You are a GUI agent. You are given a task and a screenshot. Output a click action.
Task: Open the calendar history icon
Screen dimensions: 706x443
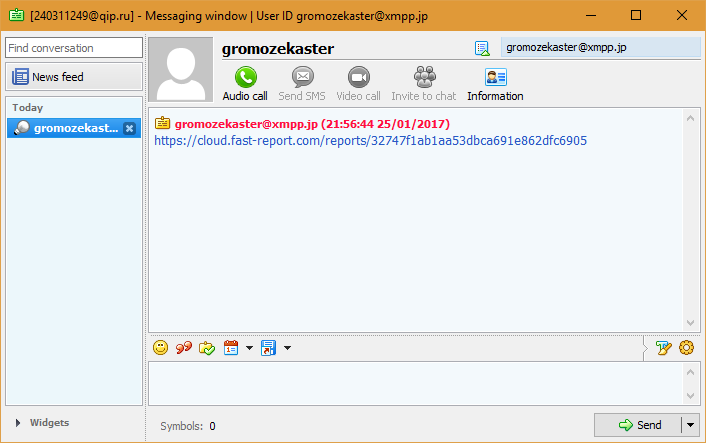click(x=231, y=348)
